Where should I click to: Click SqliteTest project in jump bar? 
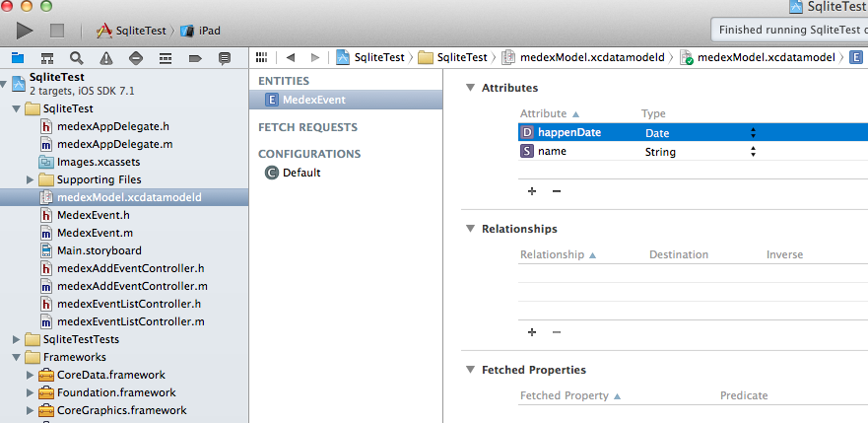(370, 57)
